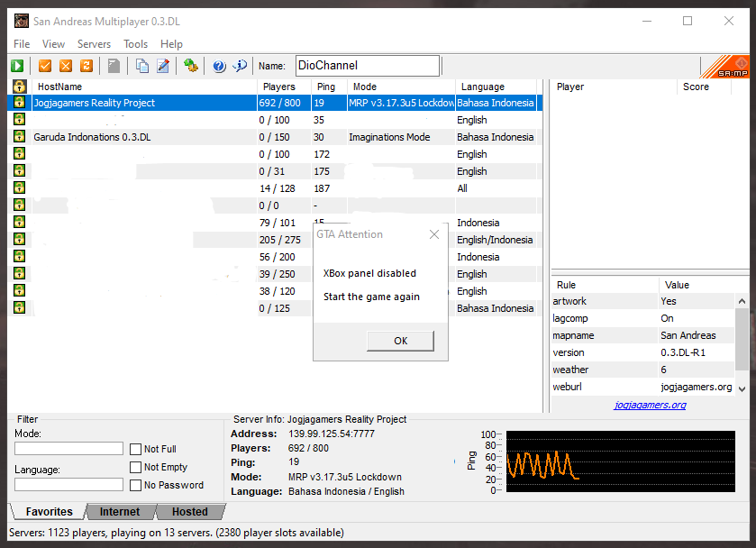Switch to the Internet tab

coord(120,511)
